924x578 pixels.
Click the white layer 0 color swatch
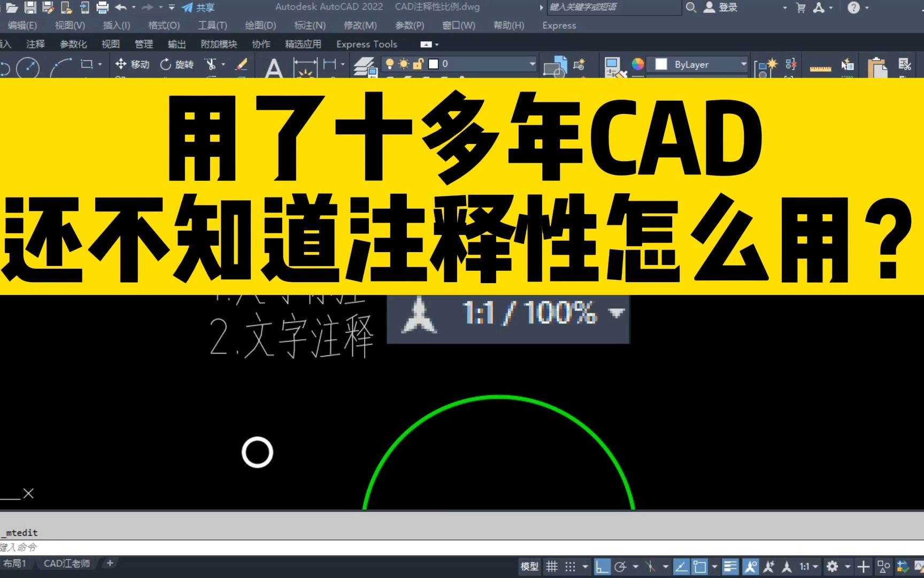click(x=434, y=64)
